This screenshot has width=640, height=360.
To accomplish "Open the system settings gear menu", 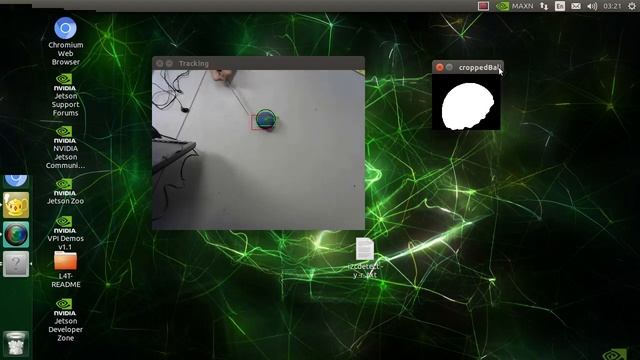I will pos(631,6).
